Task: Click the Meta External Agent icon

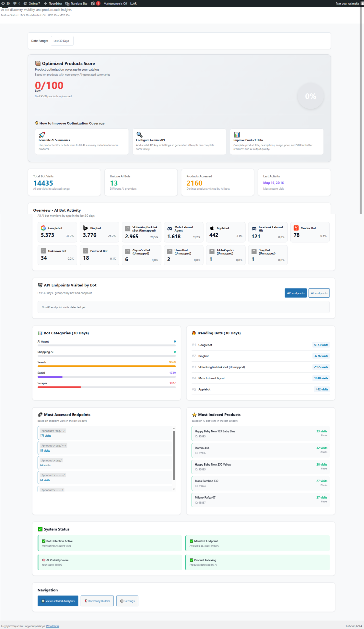Action: (x=170, y=229)
